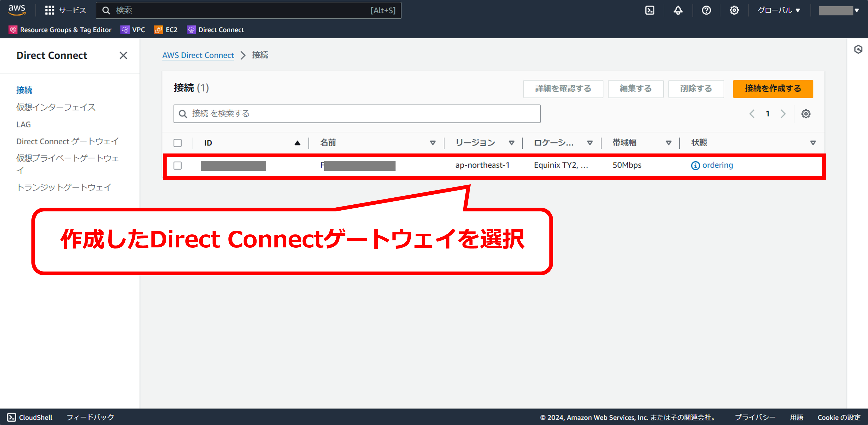
Task: Click the 接続を作成する orange button
Action: pyautogui.click(x=772, y=89)
